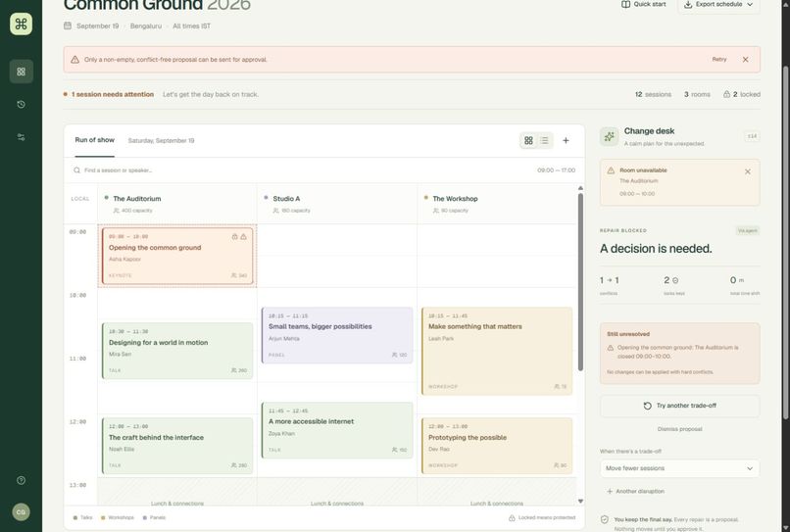
Task: Click the clock icon next to 2 locks kept
Action: click(675, 280)
